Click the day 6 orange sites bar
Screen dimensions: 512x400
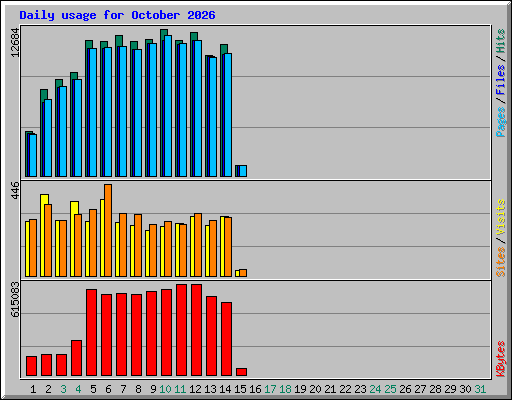pyautogui.click(x=108, y=230)
